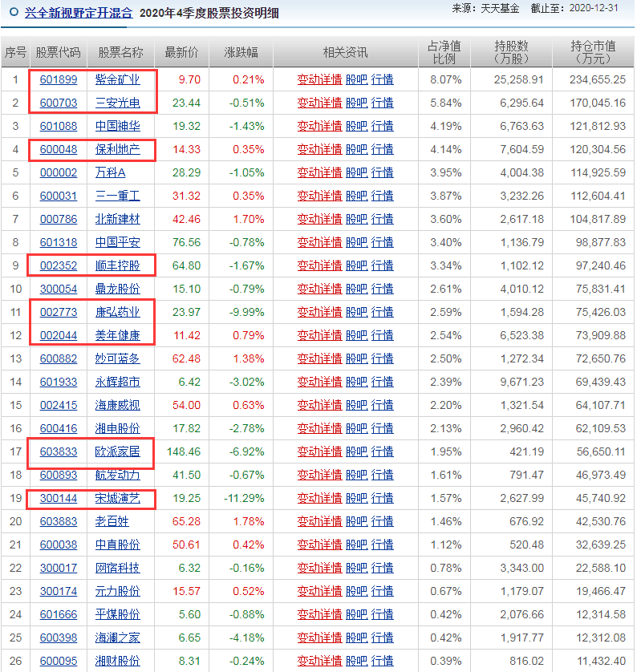Open stock code 600048 link
Screen dimensions: 637x672
point(59,150)
